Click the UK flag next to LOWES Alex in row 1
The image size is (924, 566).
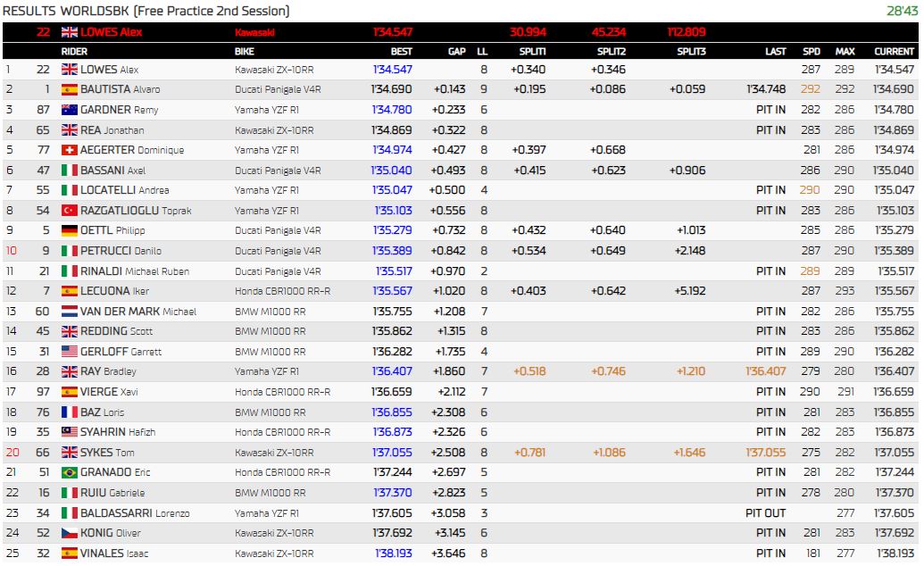70,70
